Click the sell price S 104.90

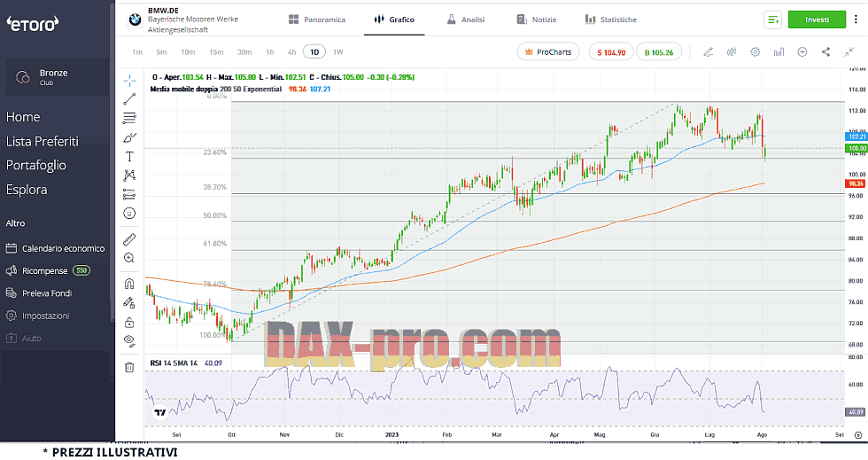coord(611,52)
